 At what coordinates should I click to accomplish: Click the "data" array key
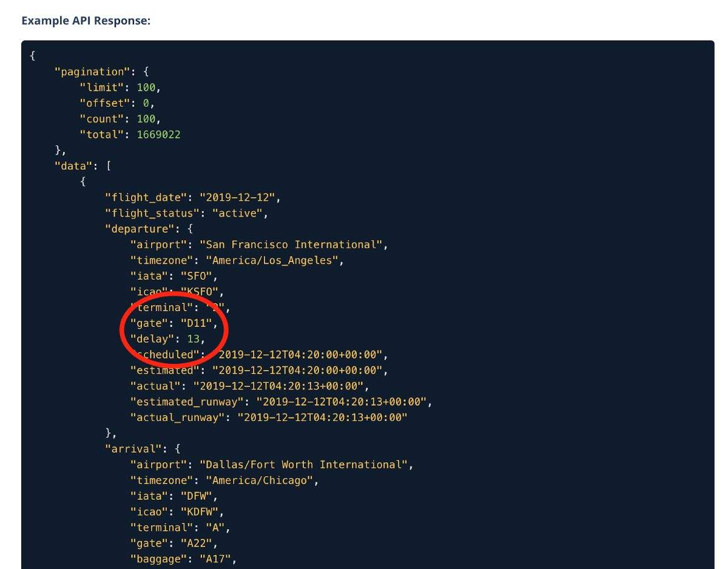[74, 166]
